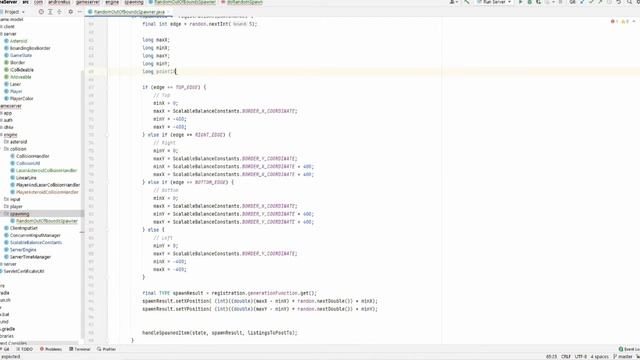Select ServerTimeManager in the project tree
Screen dimensions: 640x360
[x=30, y=257]
